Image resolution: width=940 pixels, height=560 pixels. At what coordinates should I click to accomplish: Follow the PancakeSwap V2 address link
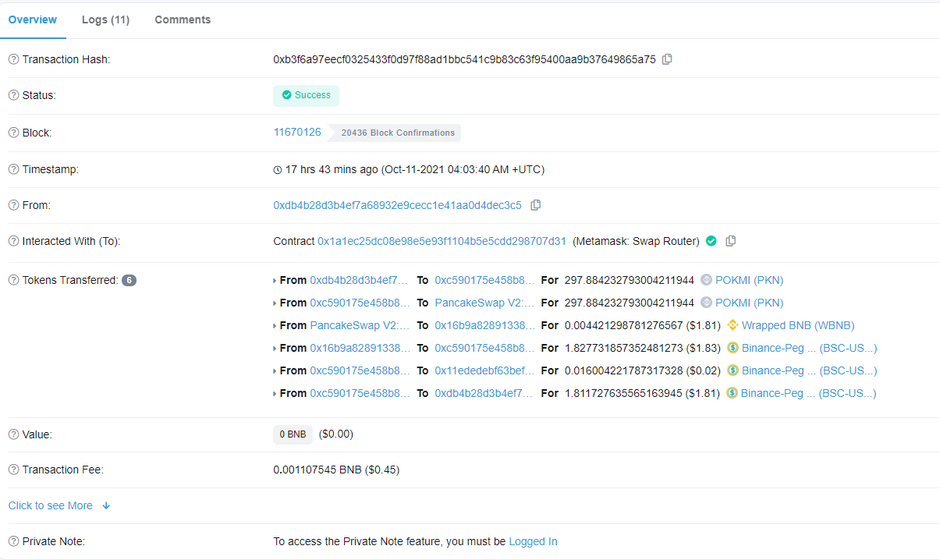360,325
